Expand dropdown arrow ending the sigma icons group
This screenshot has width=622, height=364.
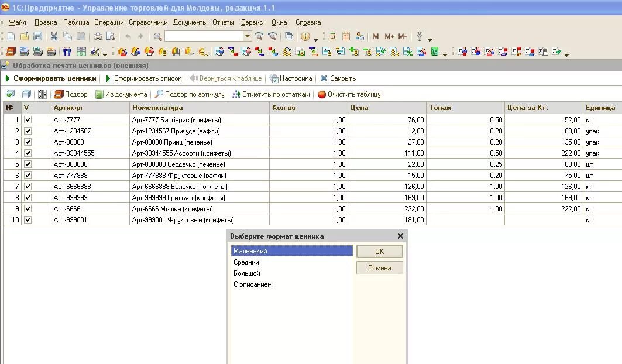click(x=566, y=55)
